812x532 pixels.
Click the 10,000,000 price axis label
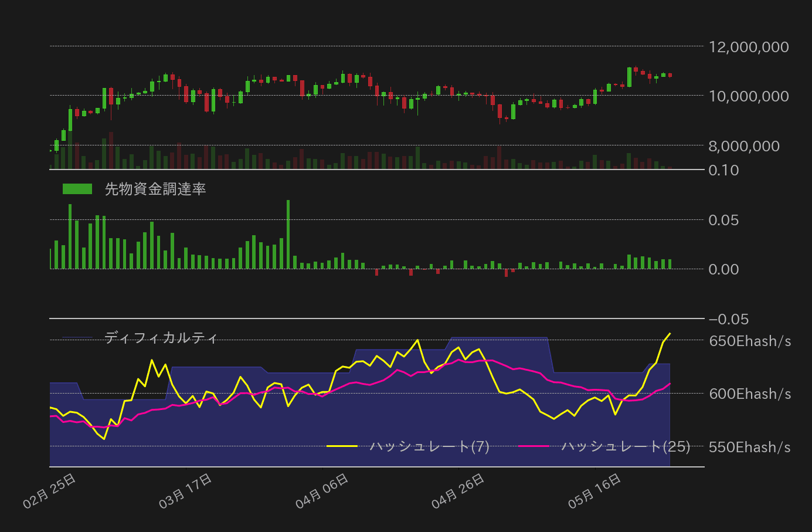click(749, 96)
